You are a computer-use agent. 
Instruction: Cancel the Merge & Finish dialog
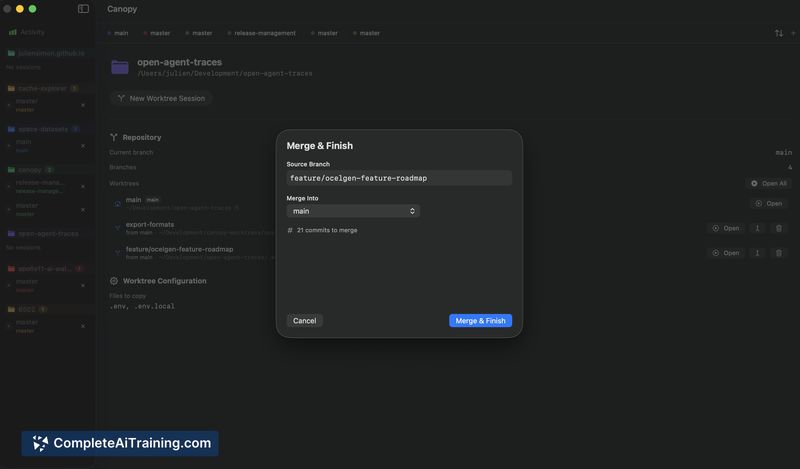point(304,320)
